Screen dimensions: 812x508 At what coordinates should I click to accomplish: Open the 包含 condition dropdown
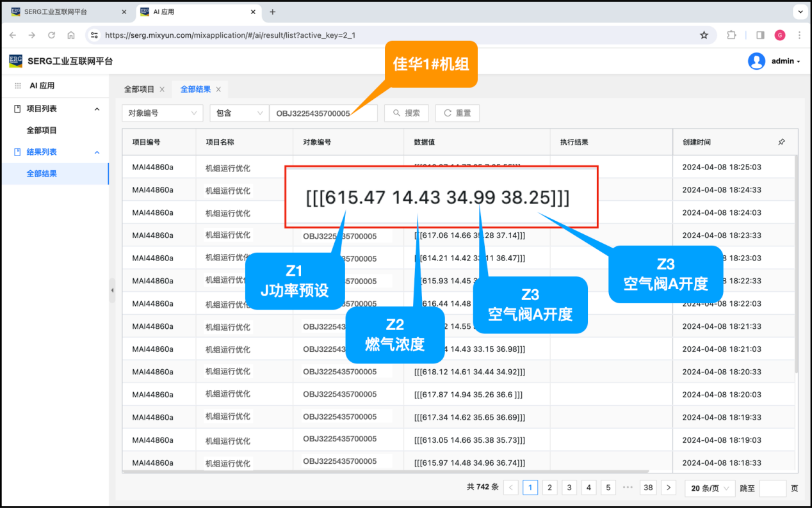click(239, 113)
